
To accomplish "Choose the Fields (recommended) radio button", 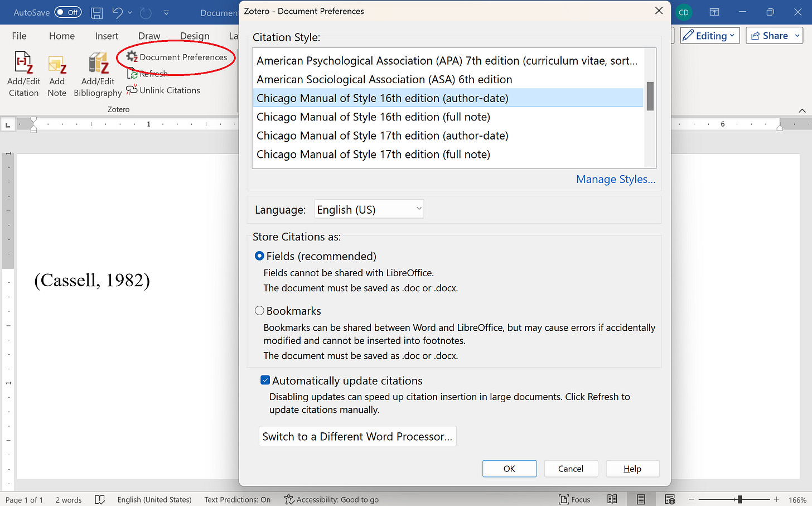I will [259, 256].
